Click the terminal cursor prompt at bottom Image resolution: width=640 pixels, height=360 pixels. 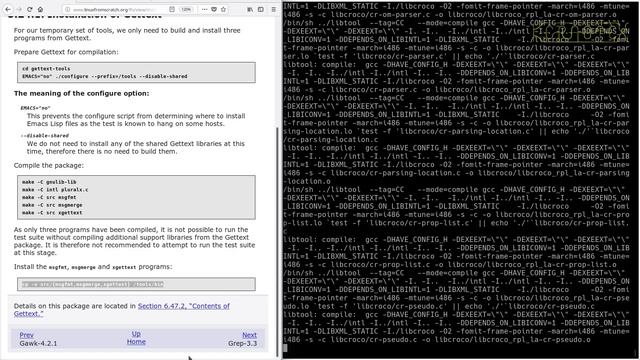[x=285, y=348]
